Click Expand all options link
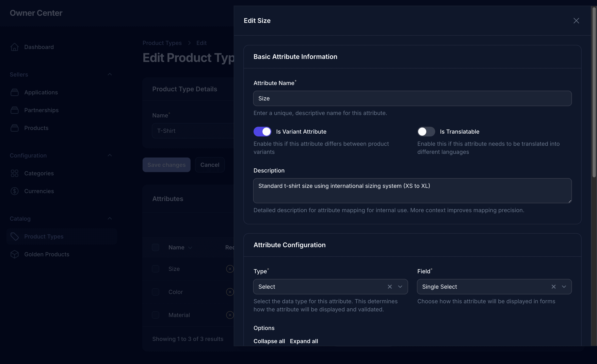Image resolution: width=597 pixels, height=364 pixels. click(x=304, y=341)
